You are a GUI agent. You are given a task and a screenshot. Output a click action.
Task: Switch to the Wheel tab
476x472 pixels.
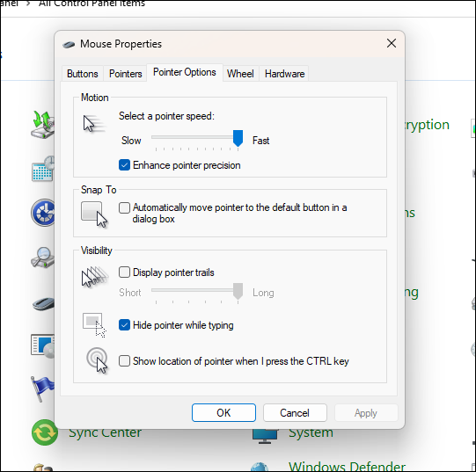(x=240, y=74)
